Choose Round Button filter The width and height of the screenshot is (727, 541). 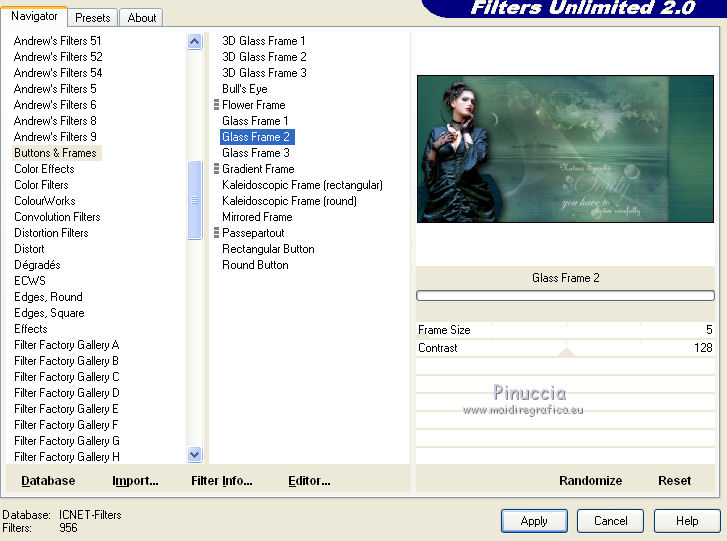255,265
